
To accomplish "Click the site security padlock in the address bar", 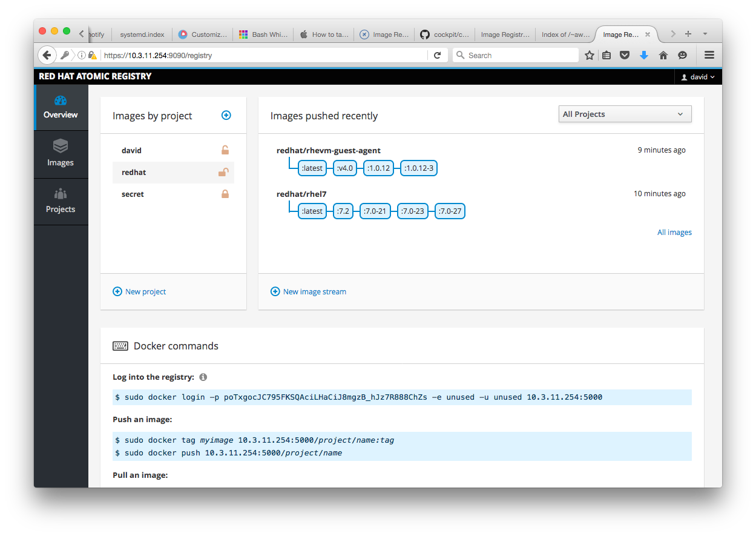I will 93,55.
